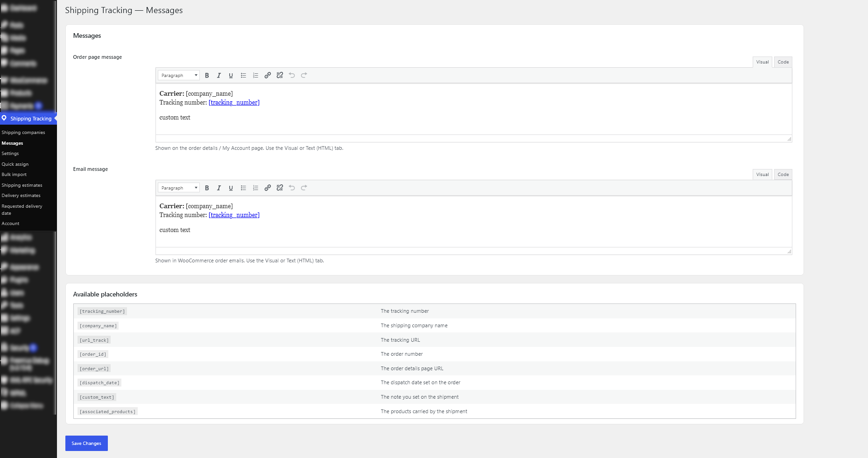Click 'The tracking URL' description text
The image size is (868, 458).
[x=400, y=340]
